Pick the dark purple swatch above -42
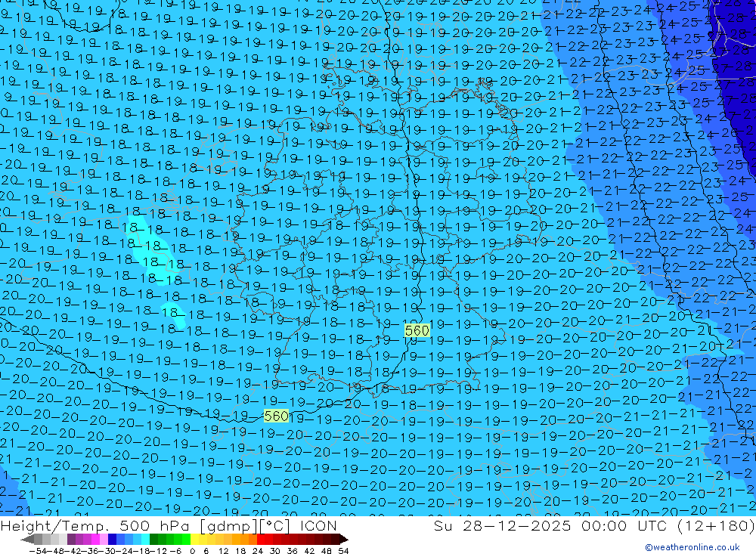This screenshot has width=756, height=554. (71, 540)
